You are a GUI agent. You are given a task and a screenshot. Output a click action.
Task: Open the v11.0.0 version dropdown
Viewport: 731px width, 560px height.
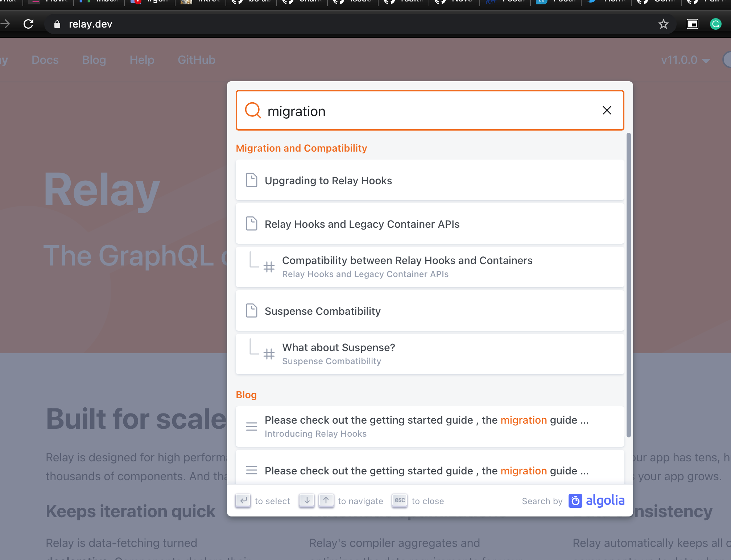[685, 60]
